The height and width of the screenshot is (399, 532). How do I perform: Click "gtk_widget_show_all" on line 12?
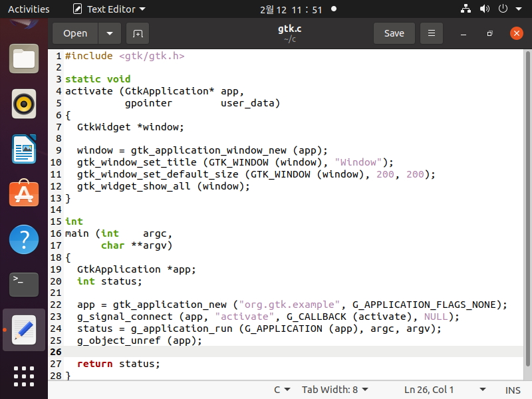tap(134, 186)
